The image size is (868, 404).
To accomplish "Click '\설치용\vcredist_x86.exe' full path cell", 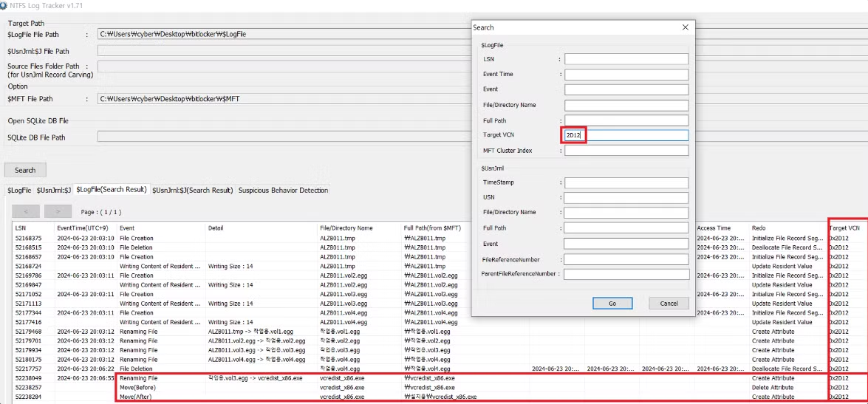I will (x=440, y=397).
